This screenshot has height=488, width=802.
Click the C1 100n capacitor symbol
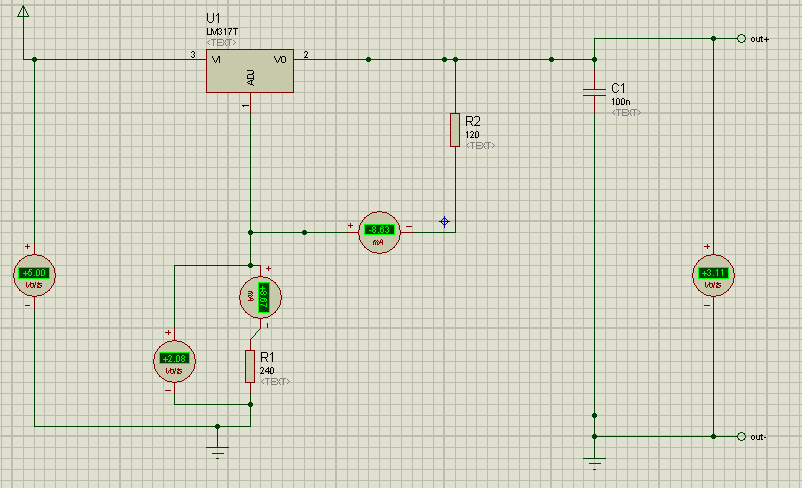tap(594, 92)
